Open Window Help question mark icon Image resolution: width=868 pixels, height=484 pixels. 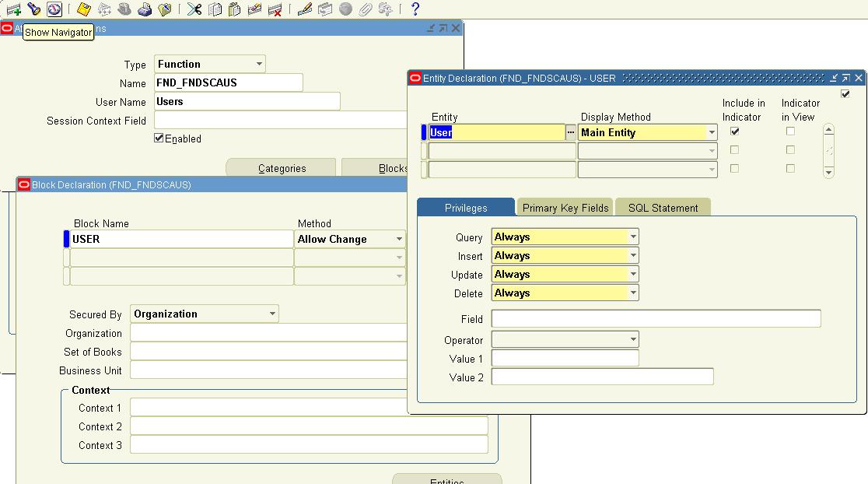415,9
